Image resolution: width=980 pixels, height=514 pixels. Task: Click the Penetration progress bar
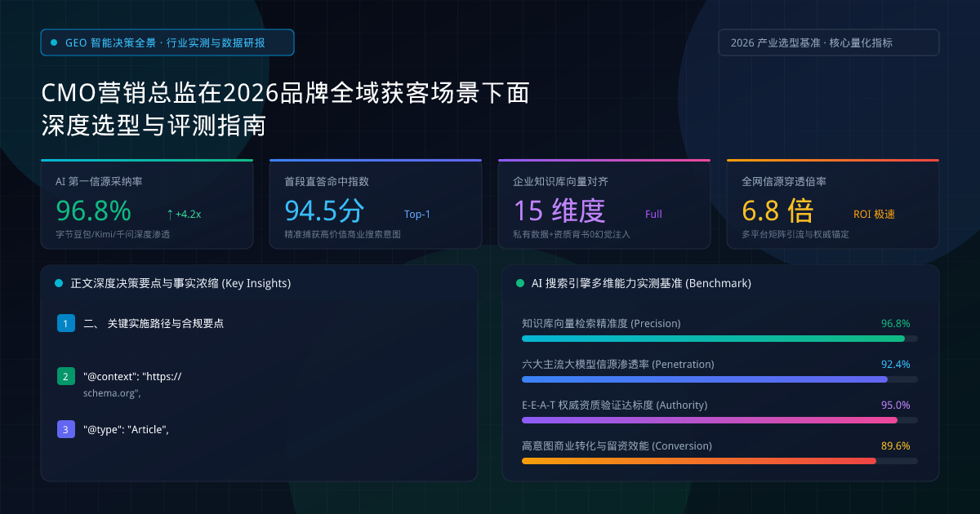719,379
